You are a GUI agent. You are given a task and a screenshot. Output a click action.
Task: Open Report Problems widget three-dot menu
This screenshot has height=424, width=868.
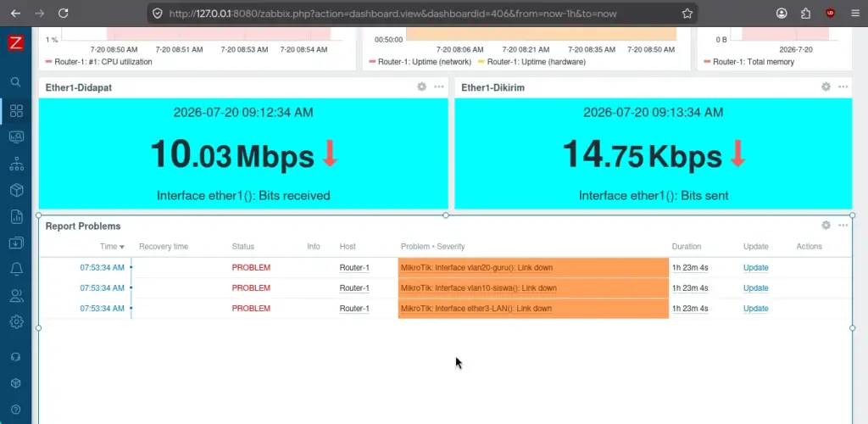843,226
